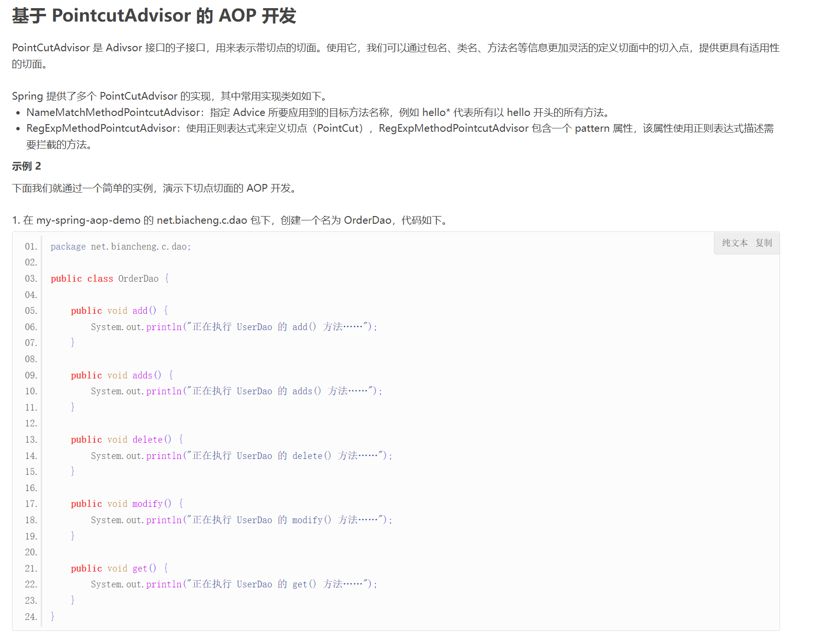840x642 pixels.
Task: Click the sentence '下面我们就通过一个简单的实例'
Action: [x=156, y=188]
